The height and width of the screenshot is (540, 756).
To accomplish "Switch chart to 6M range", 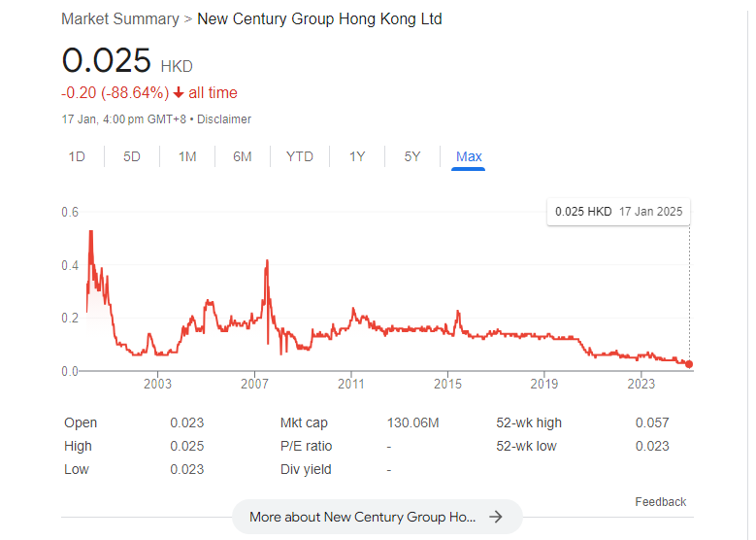I will tap(243, 156).
